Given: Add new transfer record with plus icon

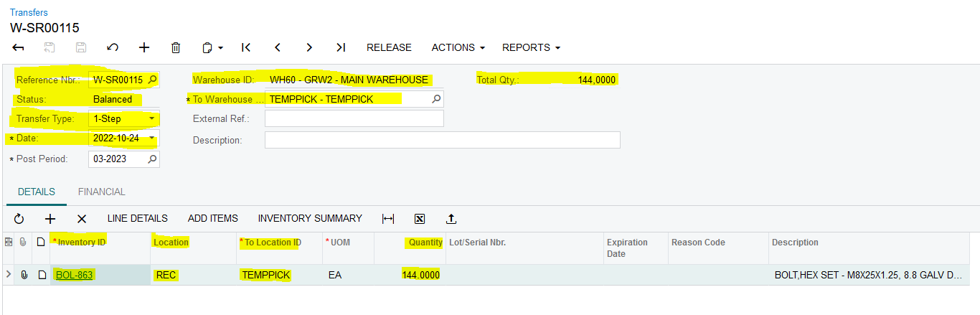Looking at the screenshot, I should point(144,47).
